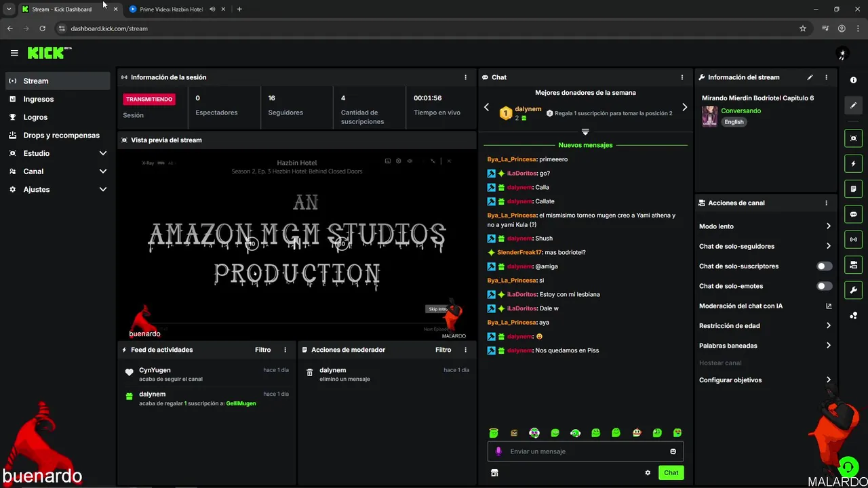This screenshot has height=488, width=868.
Task: Open a new browser tab
Action: coord(239,9)
